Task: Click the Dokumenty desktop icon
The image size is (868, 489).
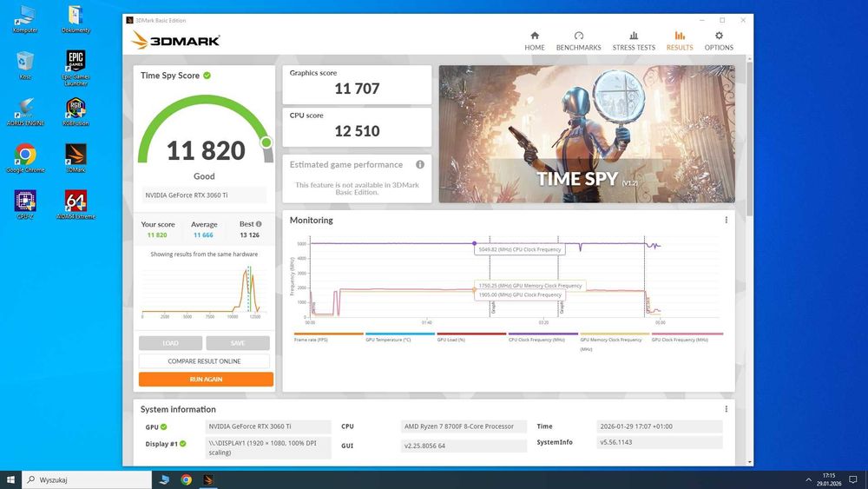Action: [76, 19]
